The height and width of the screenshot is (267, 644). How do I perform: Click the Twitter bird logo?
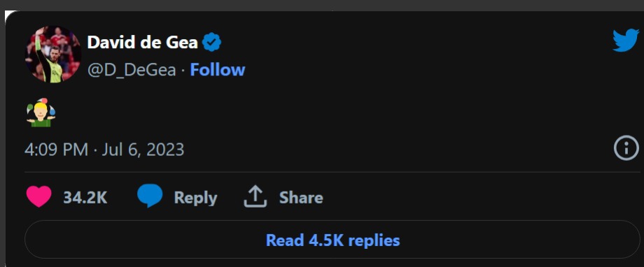pyautogui.click(x=626, y=41)
